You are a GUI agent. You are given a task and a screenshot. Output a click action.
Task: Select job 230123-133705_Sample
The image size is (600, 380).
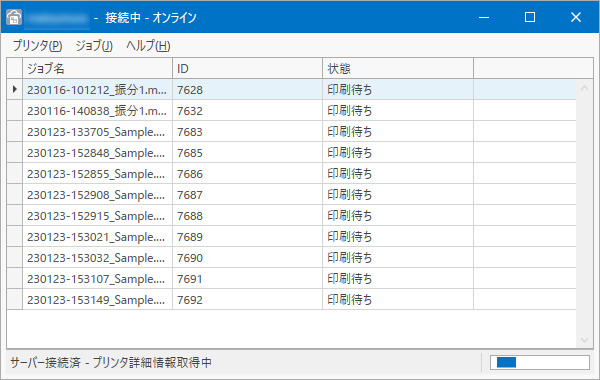98,132
